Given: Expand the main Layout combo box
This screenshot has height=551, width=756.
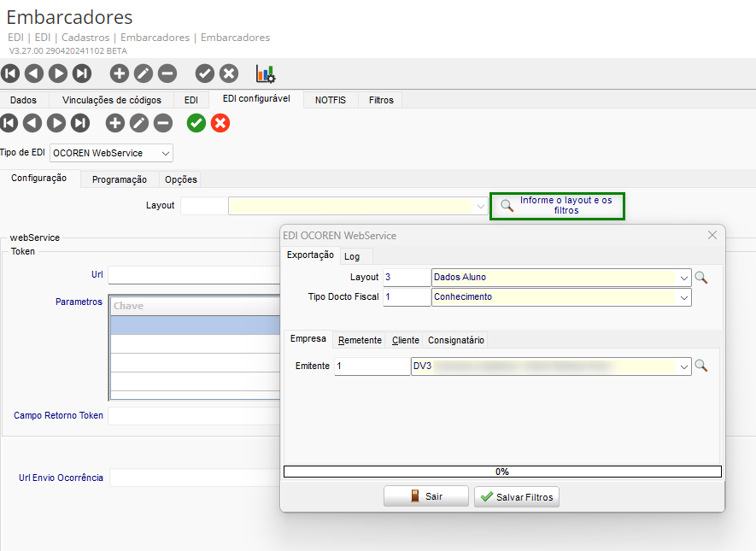Looking at the screenshot, I should [x=480, y=207].
